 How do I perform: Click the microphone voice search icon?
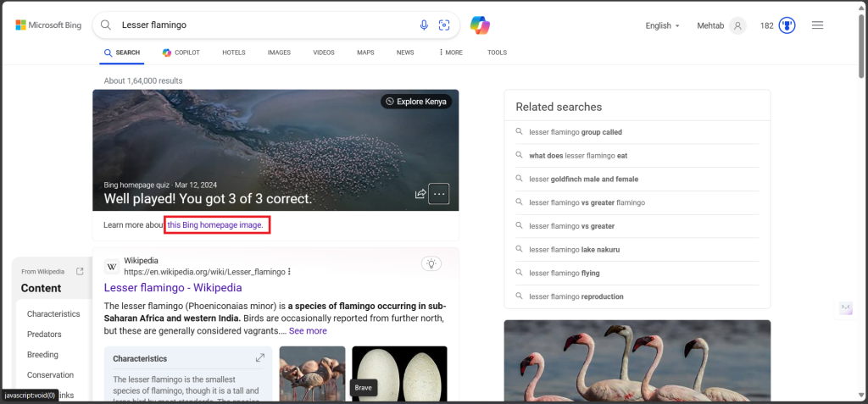pos(424,25)
